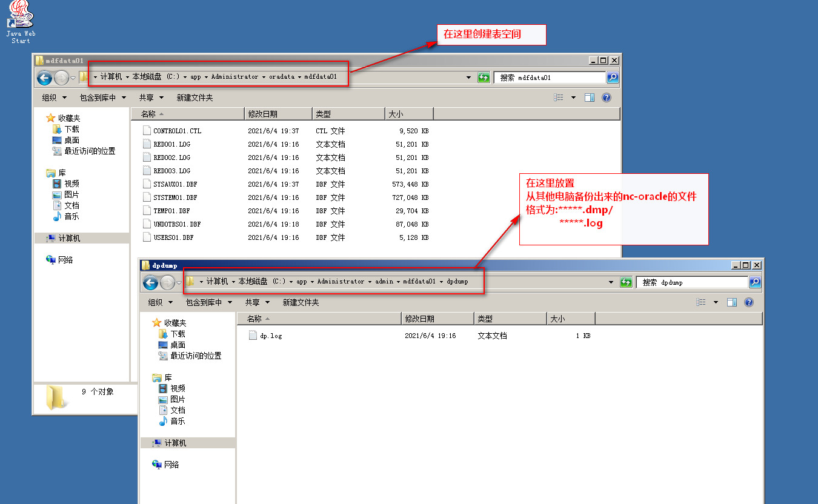Click 新建文件夹 in dpdump window

click(x=301, y=302)
